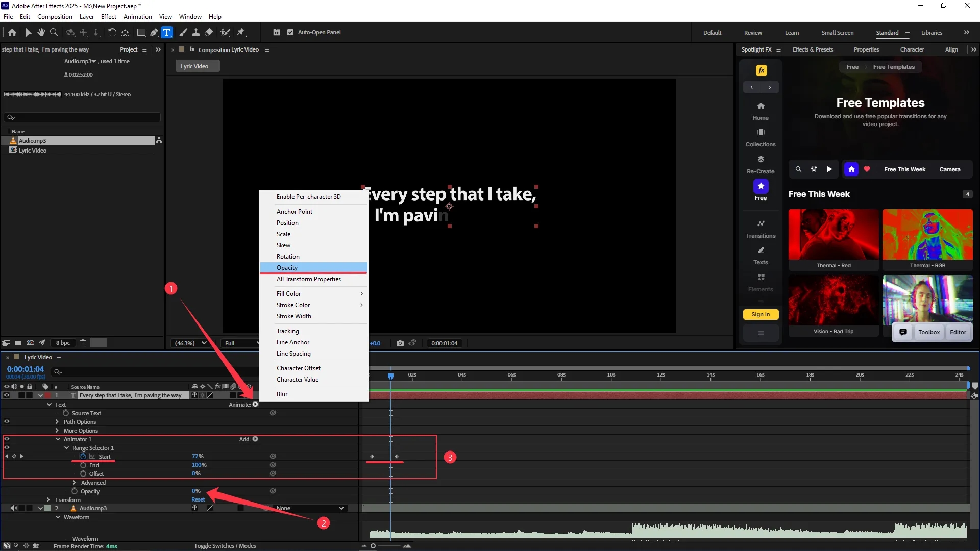Select the Learn workspace
Viewport: 980px width, 551px height.
(792, 33)
